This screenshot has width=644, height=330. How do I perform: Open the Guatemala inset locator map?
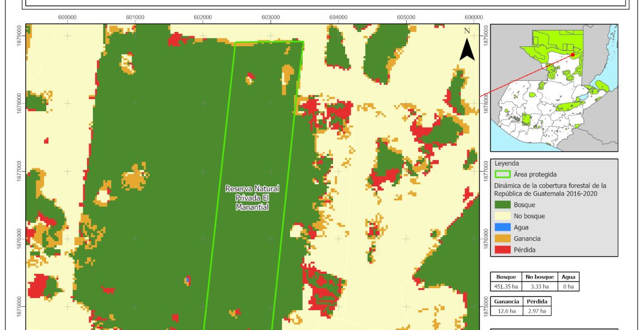click(x=554, y=88)
